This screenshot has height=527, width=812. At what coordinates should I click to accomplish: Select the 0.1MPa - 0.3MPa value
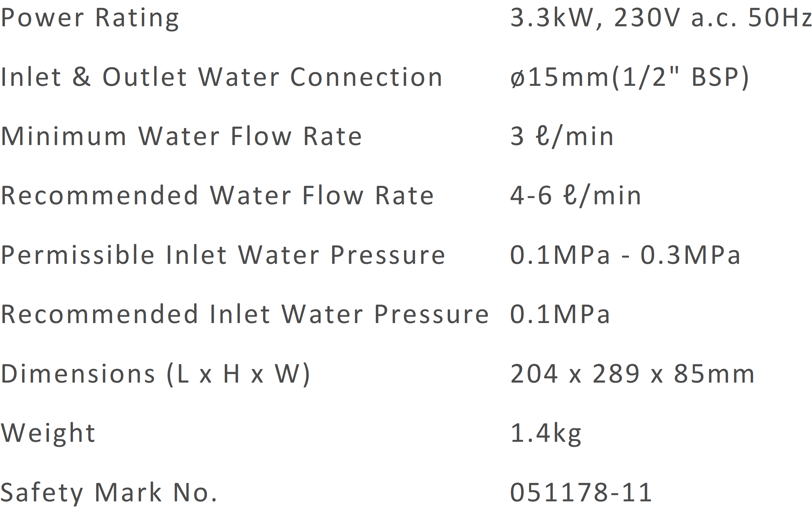[625, 255]
